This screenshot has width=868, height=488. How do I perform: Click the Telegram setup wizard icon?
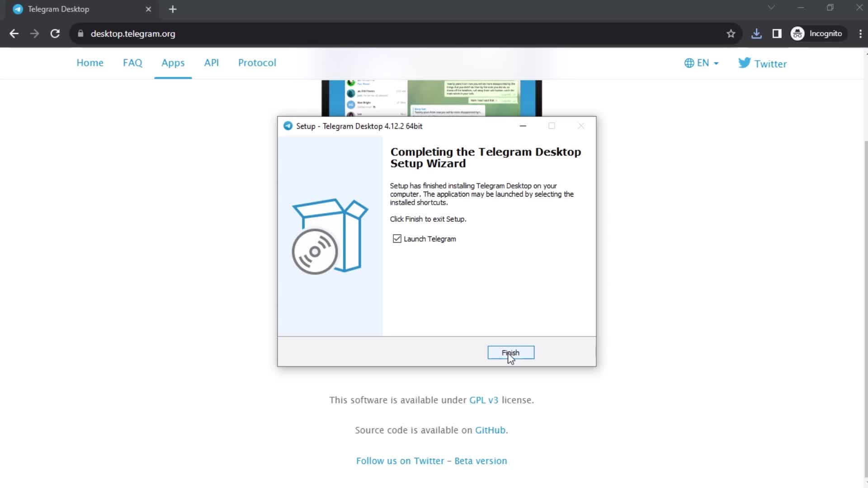[x=288, y=126]
